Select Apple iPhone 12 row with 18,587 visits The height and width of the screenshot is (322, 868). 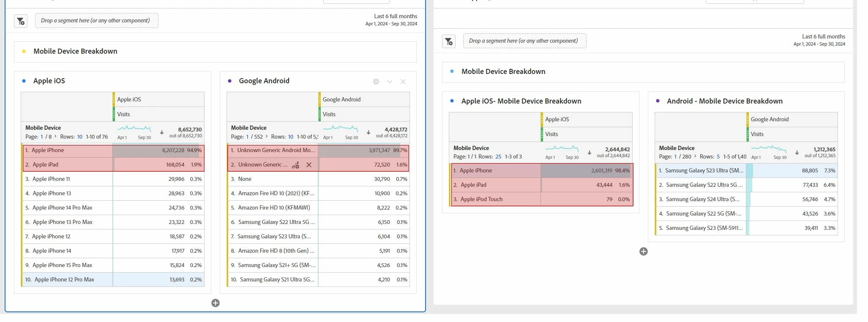113,237
